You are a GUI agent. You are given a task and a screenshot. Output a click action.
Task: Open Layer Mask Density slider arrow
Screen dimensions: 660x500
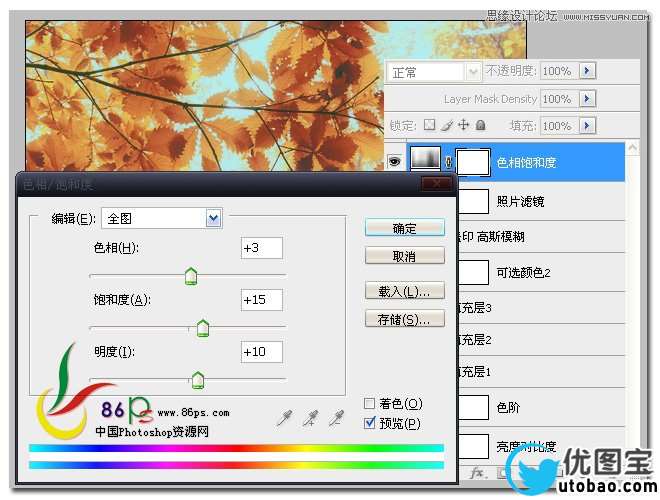coord(587,99)
